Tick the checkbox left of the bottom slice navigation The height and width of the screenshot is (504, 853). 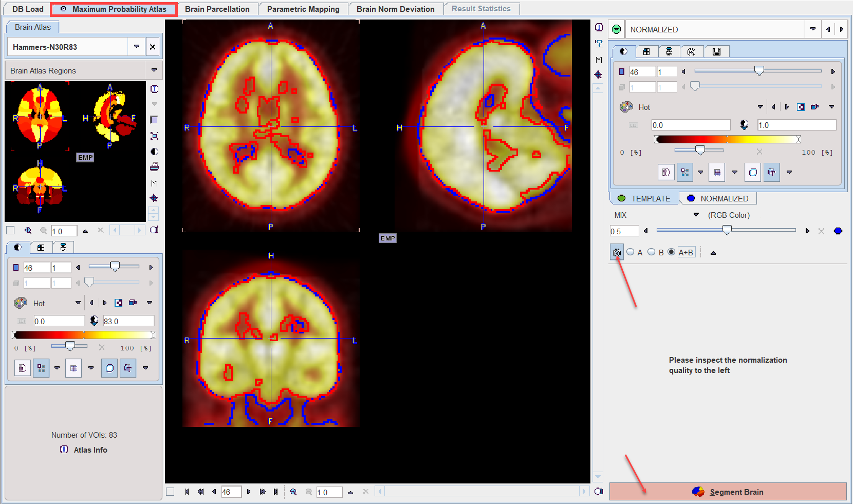[x=170, y=492]
